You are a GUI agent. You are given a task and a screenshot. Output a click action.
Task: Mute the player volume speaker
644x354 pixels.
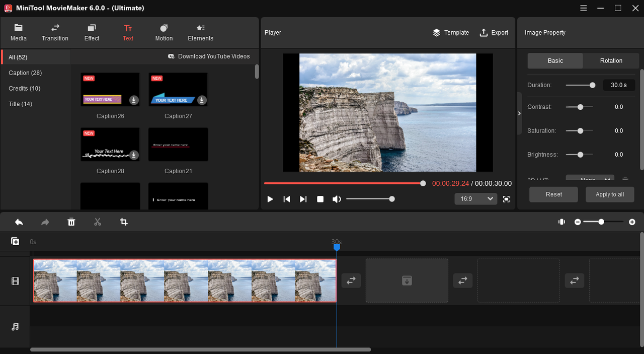[x=337, y=199]
